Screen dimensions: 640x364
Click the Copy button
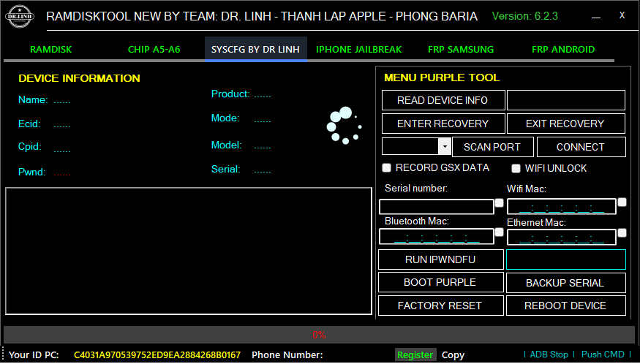pos(453,355)
